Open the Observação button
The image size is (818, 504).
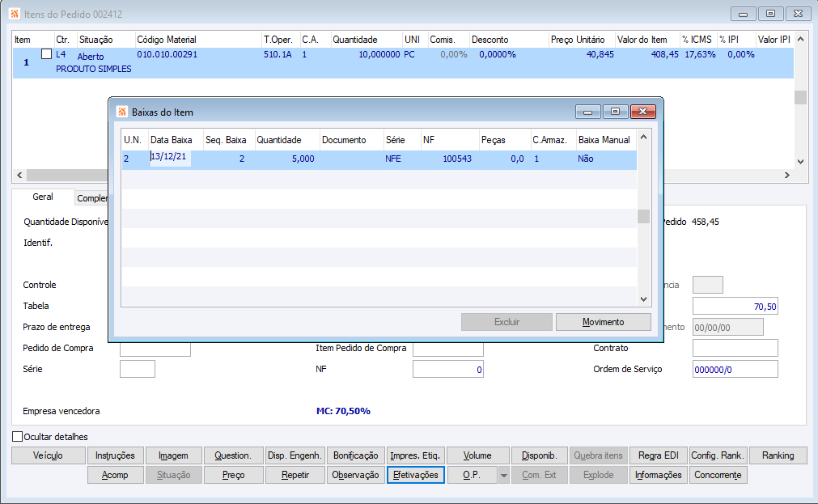pos(356,476)
